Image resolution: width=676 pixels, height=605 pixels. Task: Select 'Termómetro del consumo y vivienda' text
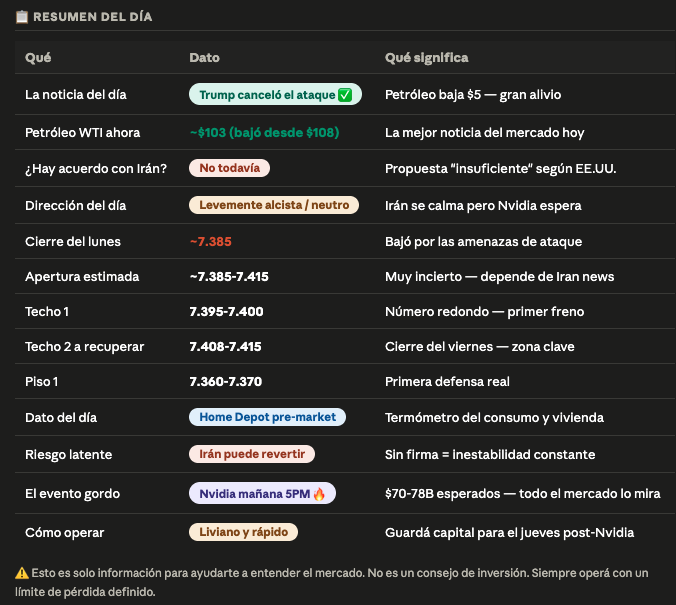point(494,417)
